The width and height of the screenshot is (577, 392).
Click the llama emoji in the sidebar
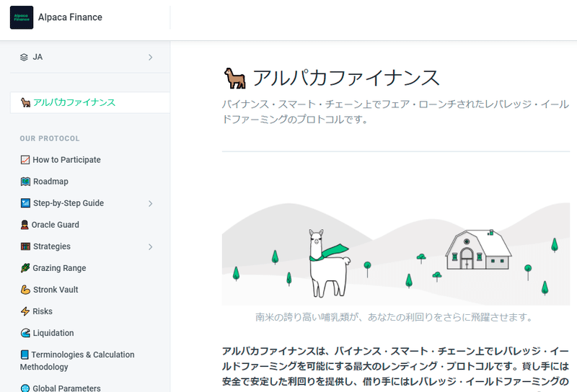tap(25, 102)
